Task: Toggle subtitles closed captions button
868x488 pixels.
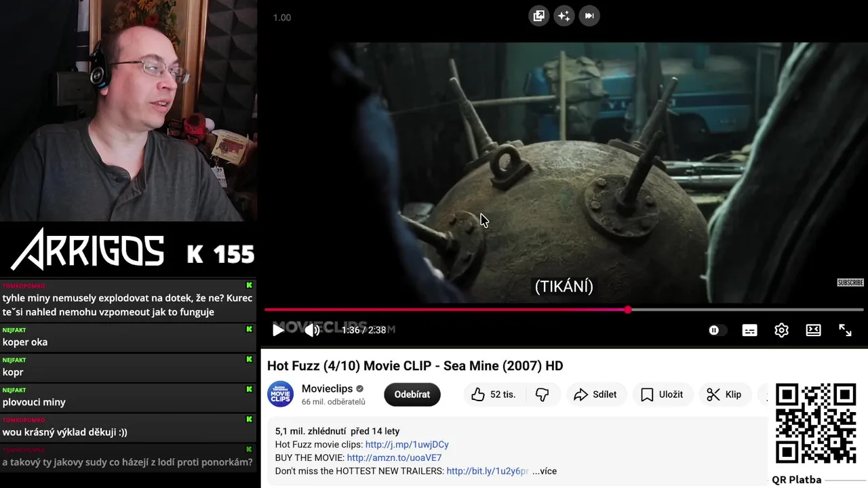Action: [749, 330]
